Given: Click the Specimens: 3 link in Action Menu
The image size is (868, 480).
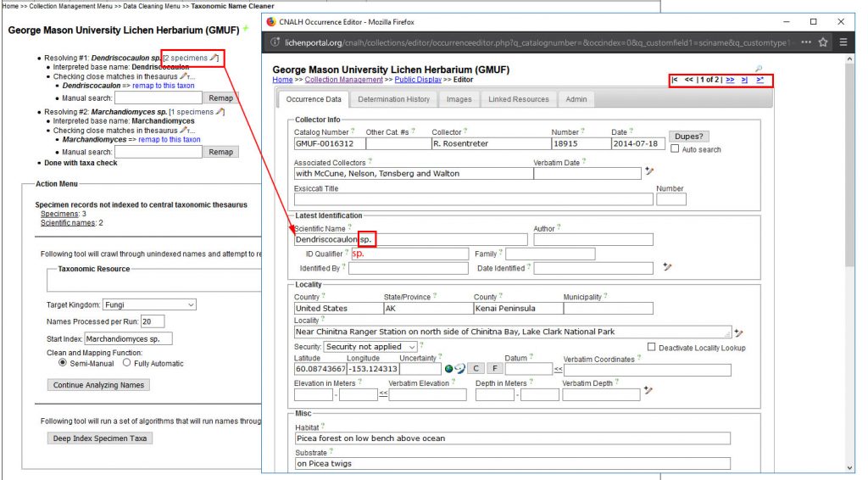Looking at the screenshot, I should coord(59,214).
